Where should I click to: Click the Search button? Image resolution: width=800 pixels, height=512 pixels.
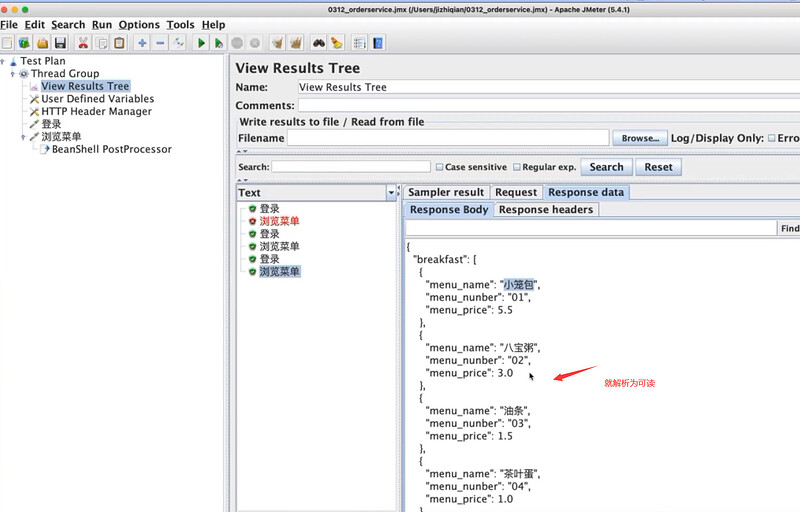(607, 167)
